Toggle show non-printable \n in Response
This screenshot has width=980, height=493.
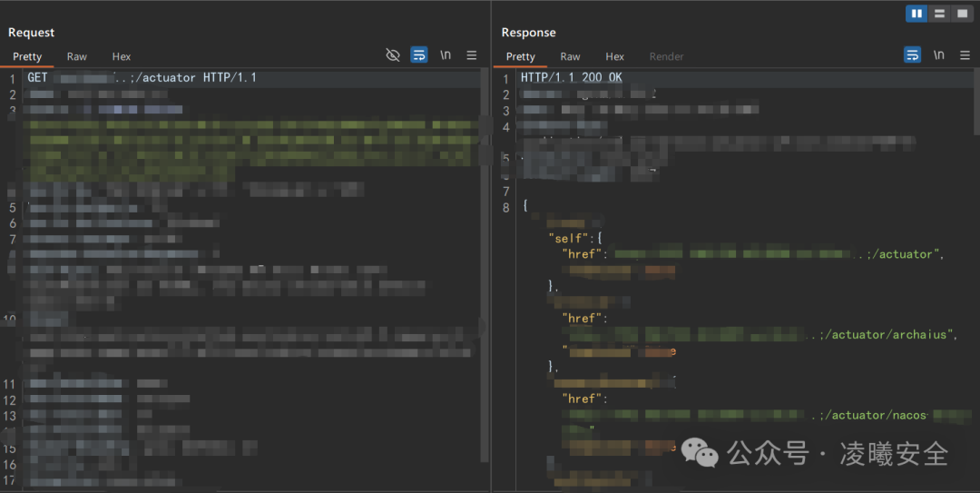[x=939, y=55]
